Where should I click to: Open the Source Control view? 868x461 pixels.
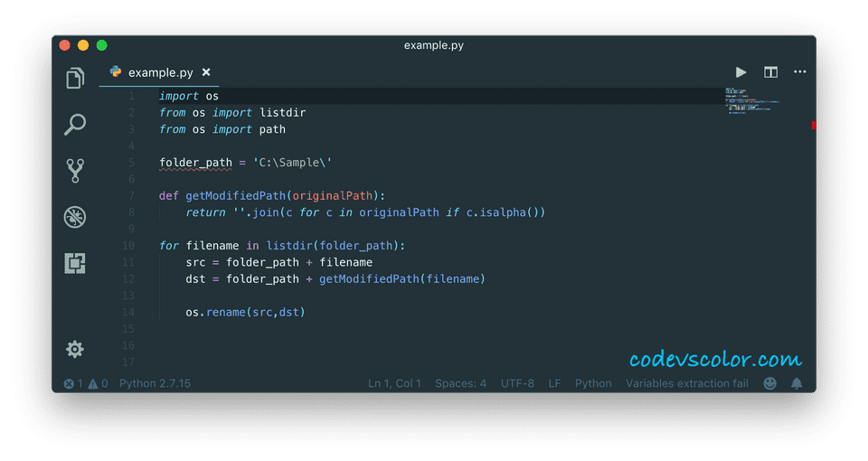tap(75, 171)
